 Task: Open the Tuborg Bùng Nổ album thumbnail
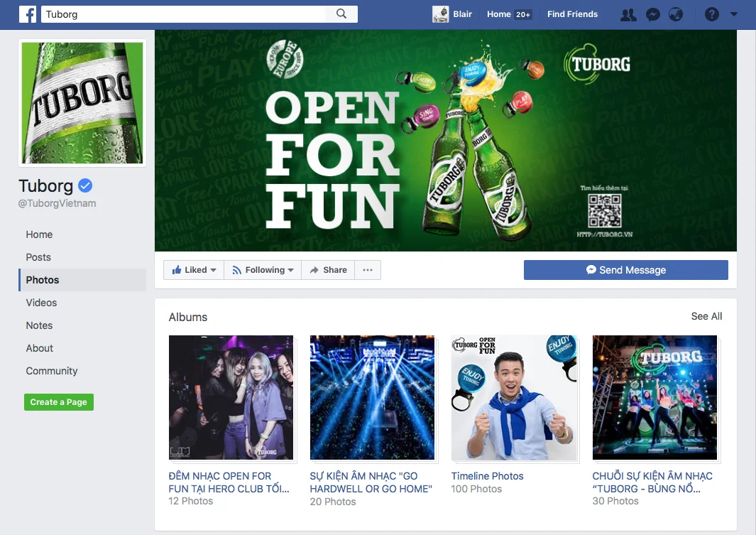point(654,397)
